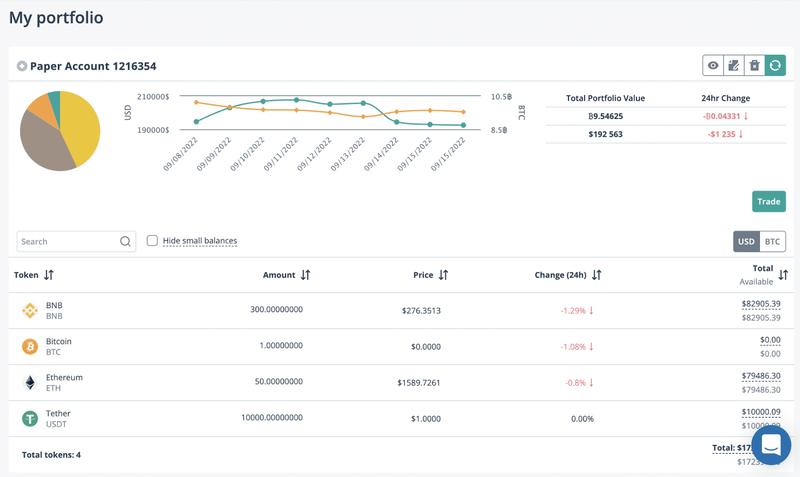Click the Ethereum coin icon
Image resolution: width=800 pixels, height=477 pixels.
coord(30,383)
